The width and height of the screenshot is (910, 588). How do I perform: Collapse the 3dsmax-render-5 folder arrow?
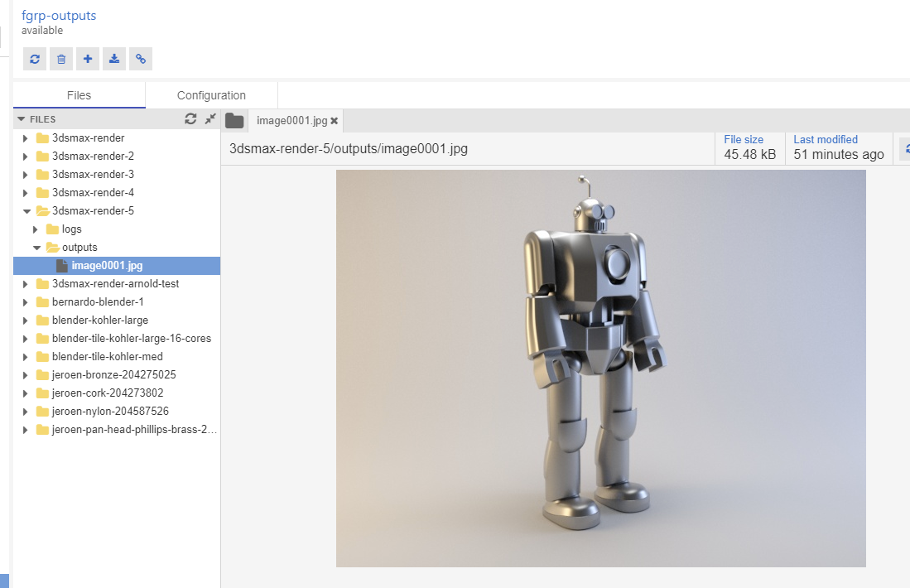26,211
